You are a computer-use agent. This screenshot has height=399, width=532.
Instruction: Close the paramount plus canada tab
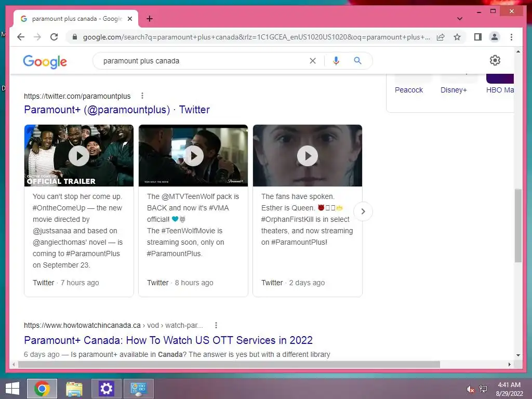pos(129,19)
